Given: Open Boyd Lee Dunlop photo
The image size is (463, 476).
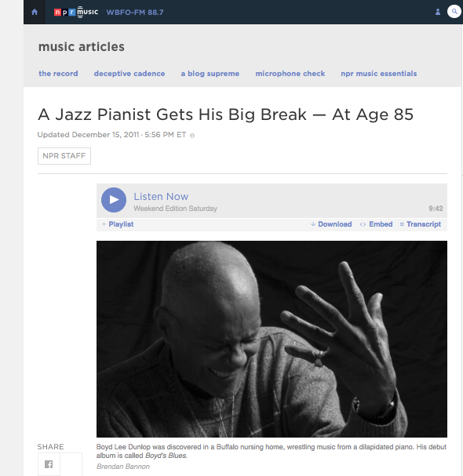Looking at the screenshot, I should [272, 339].
